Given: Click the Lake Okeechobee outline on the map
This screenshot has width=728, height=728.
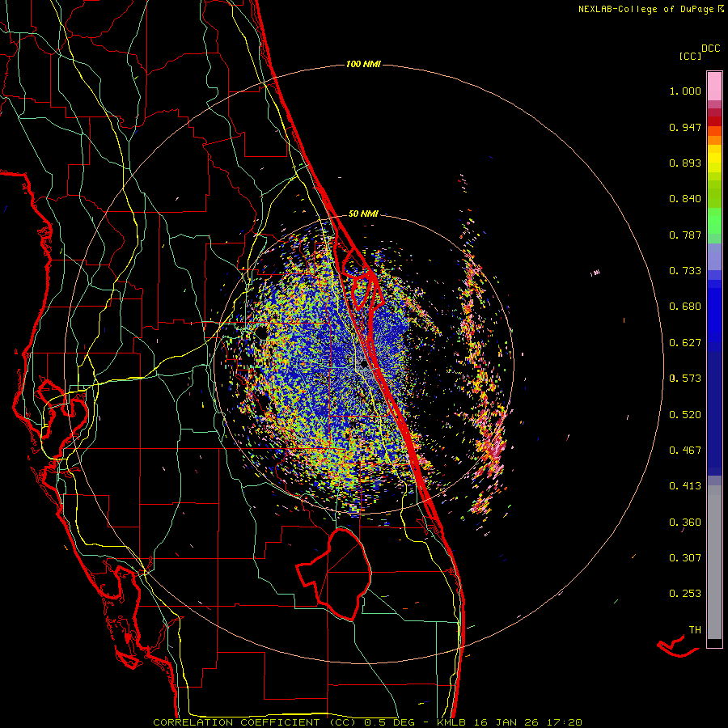Looking at the screenshot, I should tap(333, 574).
